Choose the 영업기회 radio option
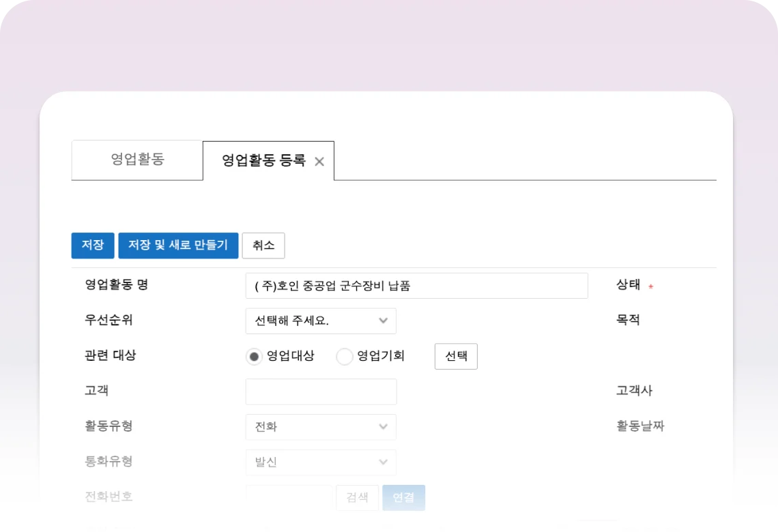Image resolution: width=778 pixels, height=532 pixels. point(345,357)
